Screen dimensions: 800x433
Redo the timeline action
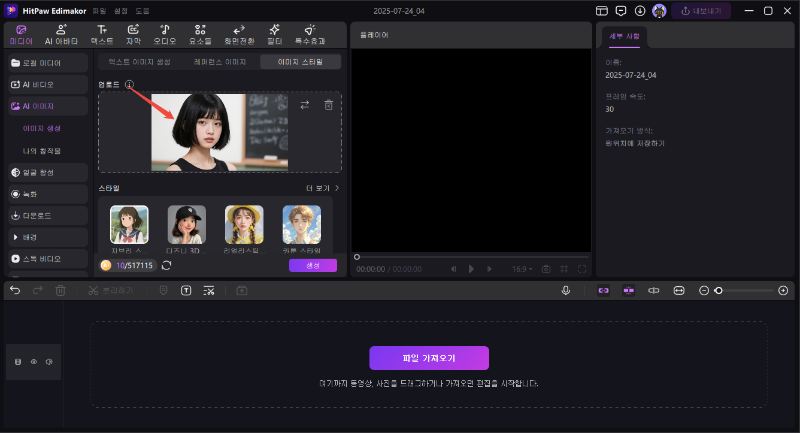tap(38, 290)
